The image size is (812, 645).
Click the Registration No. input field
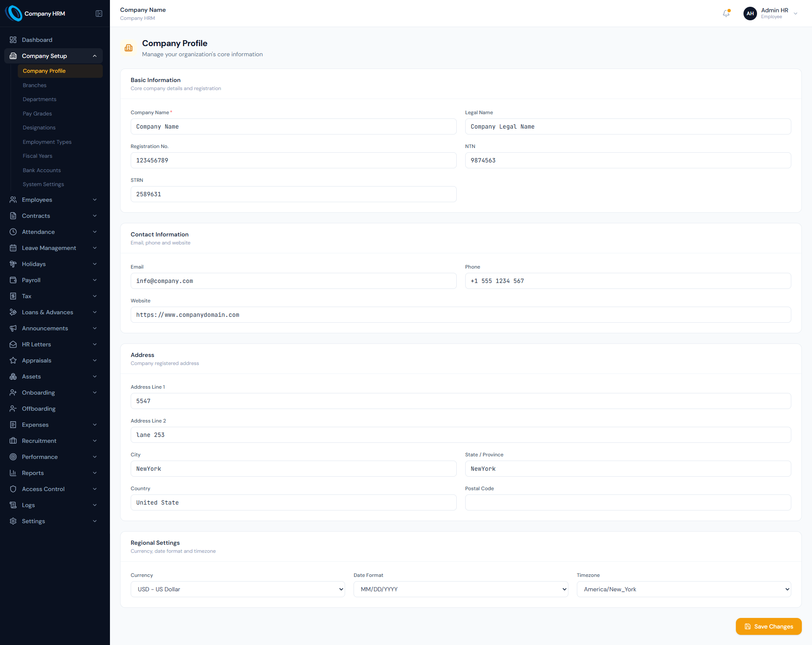click(x=294, y=160)
